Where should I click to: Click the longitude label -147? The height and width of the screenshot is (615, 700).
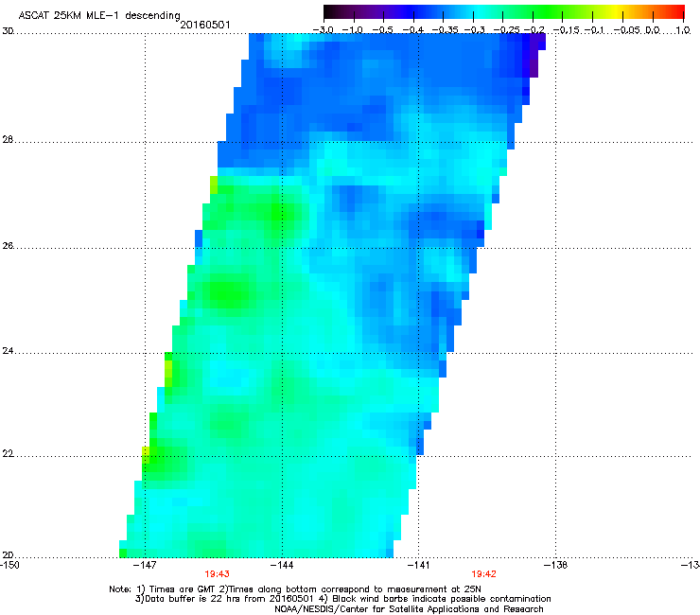145,565
